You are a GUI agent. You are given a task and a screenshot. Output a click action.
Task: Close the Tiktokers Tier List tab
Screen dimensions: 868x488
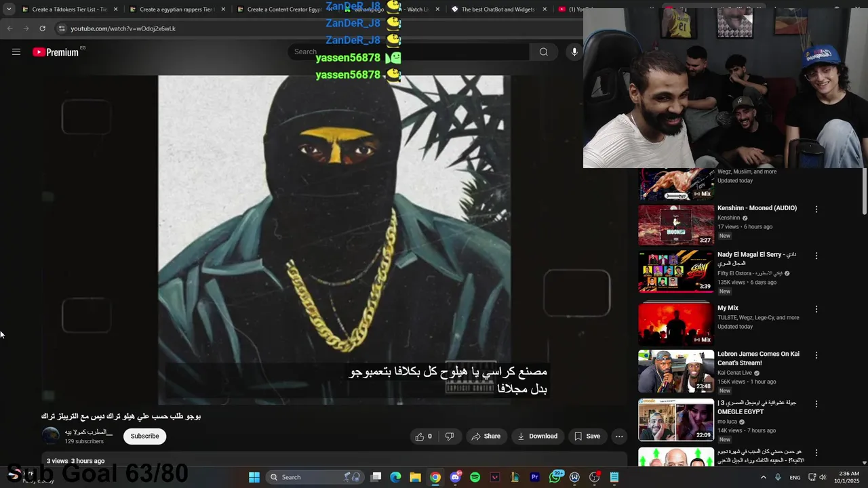[x=116, y=9]
